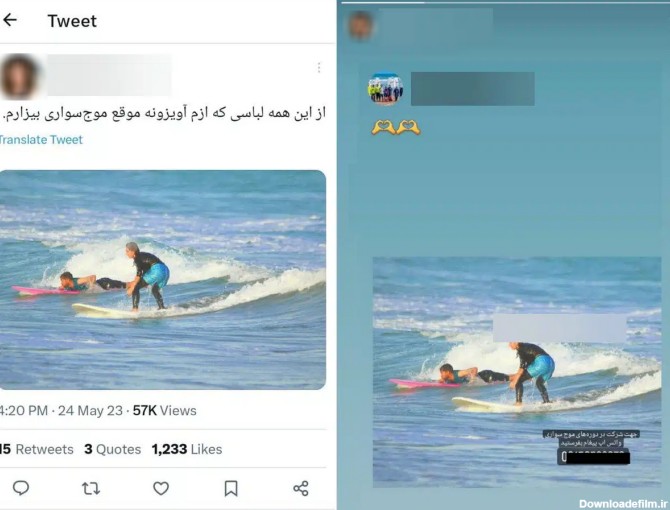Click the Translate Tweet link
Screen dimensions: 670x510
click(41, 140)
